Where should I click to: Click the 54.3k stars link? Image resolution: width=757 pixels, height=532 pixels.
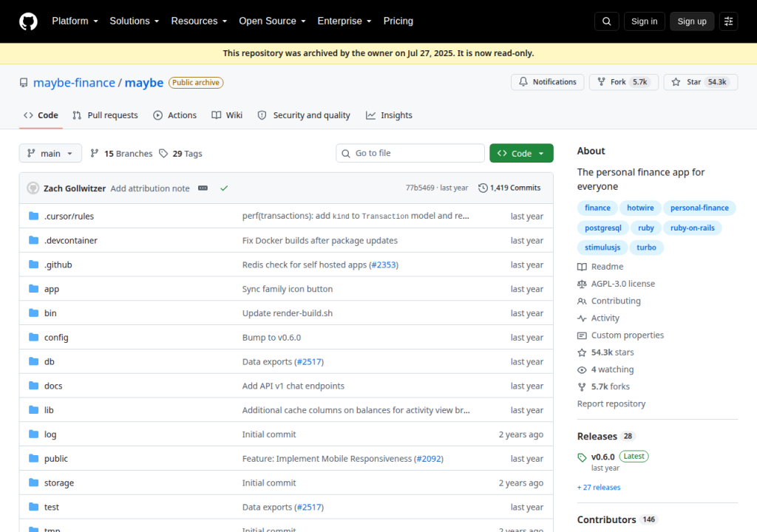[x=605, y=352]
